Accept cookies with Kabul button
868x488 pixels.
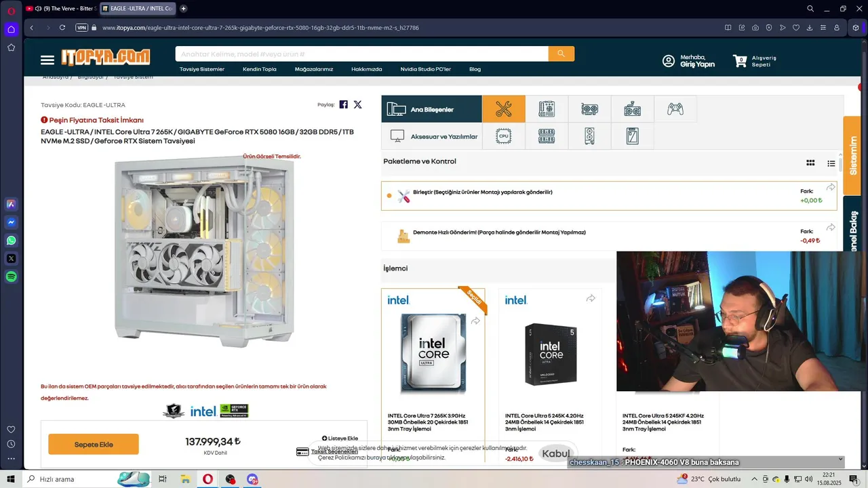[x=556, y=454]
